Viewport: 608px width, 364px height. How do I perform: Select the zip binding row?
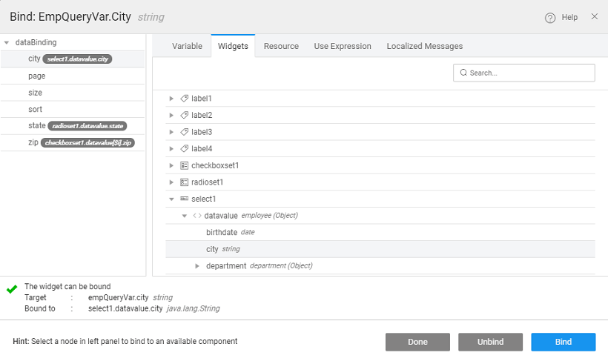point(73,142)
